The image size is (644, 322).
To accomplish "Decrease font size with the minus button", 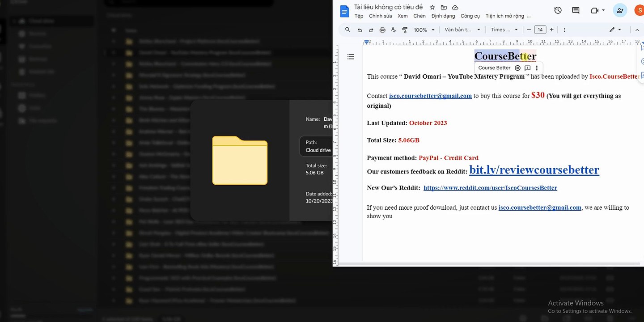I will [529, 30].
